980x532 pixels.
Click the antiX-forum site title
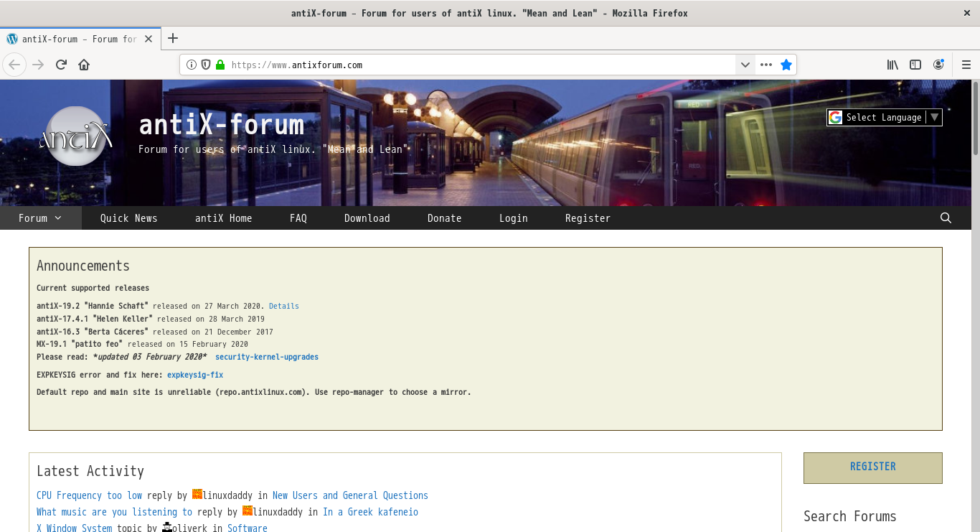tap(222, 125)
